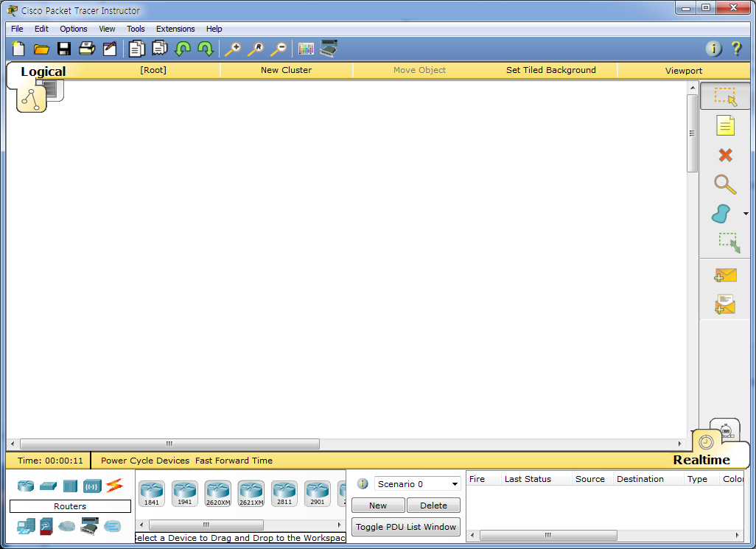The image size is (756, 549).
Task: Open the Tools menu
Action: tap(136, 29)
